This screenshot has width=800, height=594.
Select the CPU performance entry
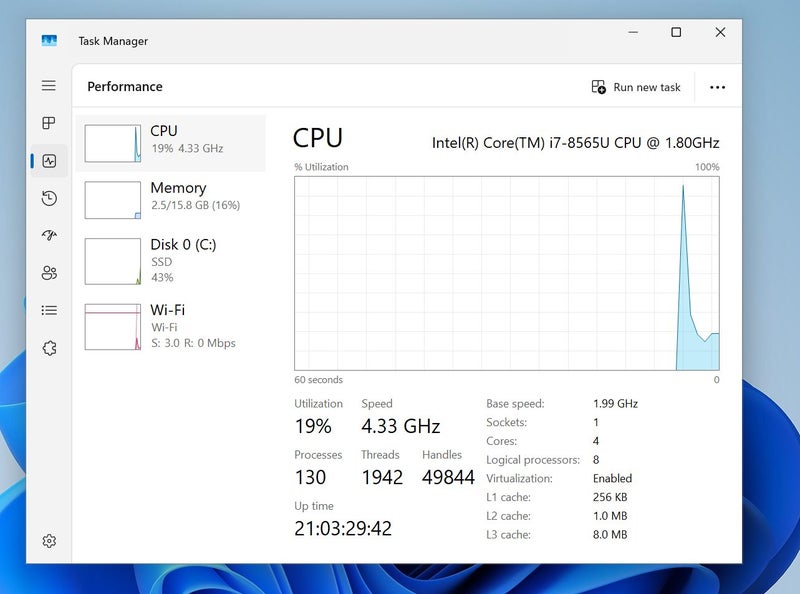(171, 143)
